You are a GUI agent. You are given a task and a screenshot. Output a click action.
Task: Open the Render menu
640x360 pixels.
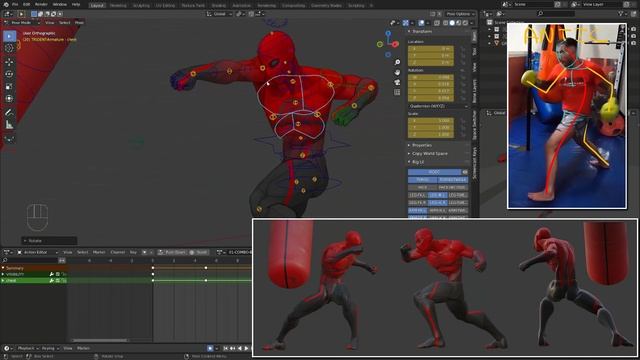coord(41,4)
